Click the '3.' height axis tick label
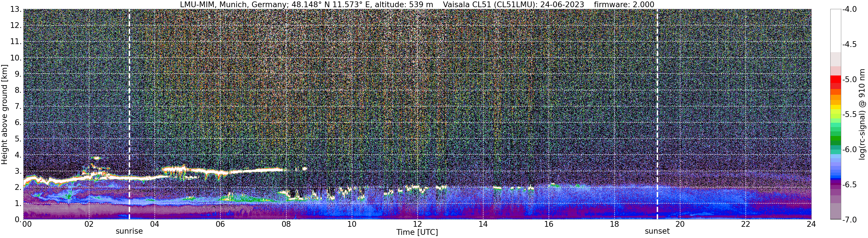The image size is (868, 238). pyautogui.click(x=18, y=171)
